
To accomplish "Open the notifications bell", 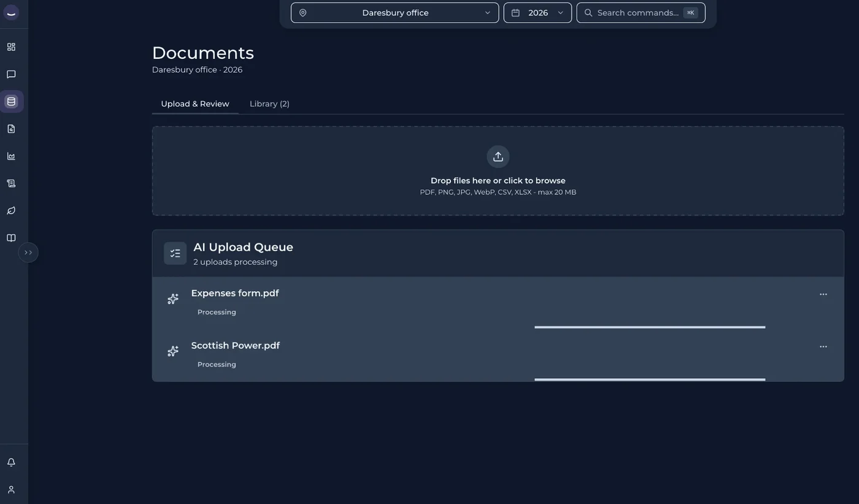I will (11, 462).
